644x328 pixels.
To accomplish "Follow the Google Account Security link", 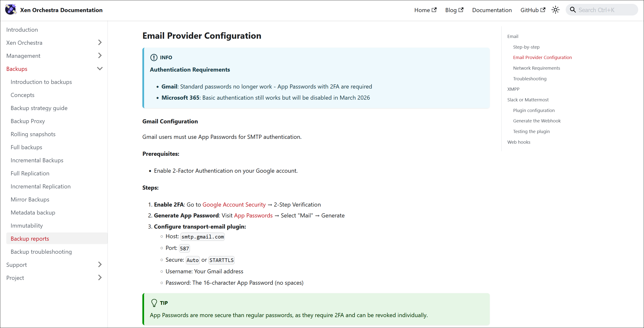I will click(234, 205).
